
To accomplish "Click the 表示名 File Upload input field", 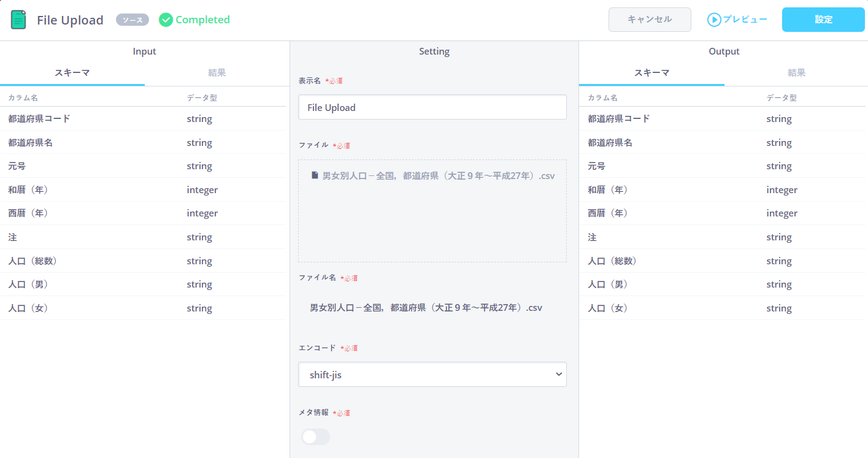I will click(432, 107).
